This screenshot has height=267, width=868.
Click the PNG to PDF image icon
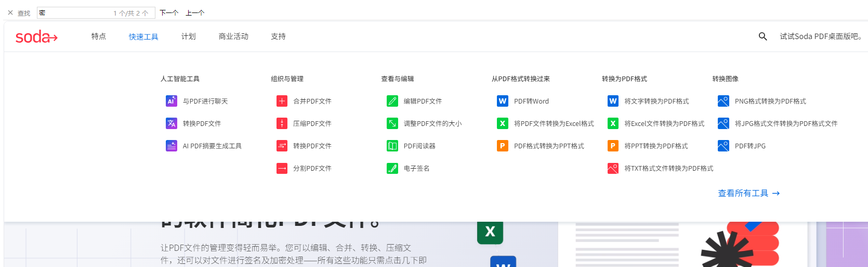723,101
